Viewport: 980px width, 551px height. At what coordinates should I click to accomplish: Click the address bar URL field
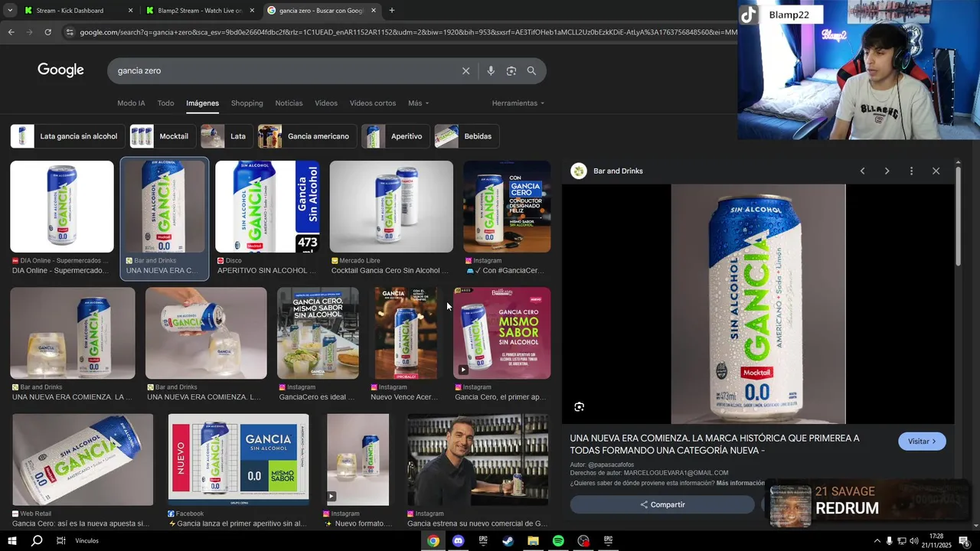(406, 32)
